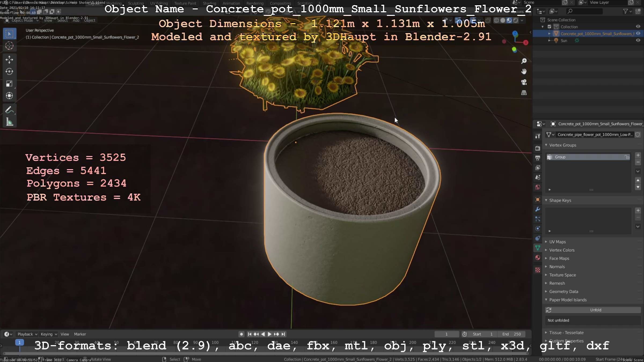Switch to wireframe viewport shading
The image size is (644, 362).
point(496,20)
